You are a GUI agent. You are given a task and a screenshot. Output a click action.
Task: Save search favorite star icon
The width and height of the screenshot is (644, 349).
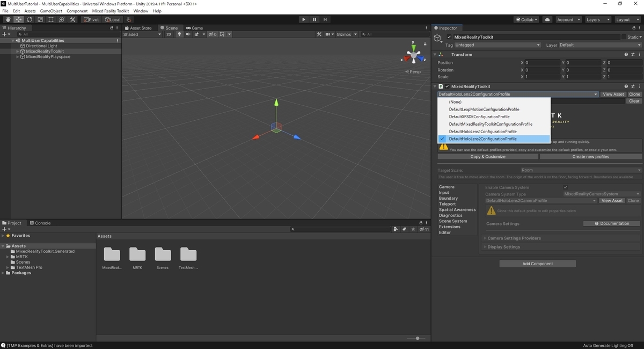pyautogui.click(x=414, y=229)
